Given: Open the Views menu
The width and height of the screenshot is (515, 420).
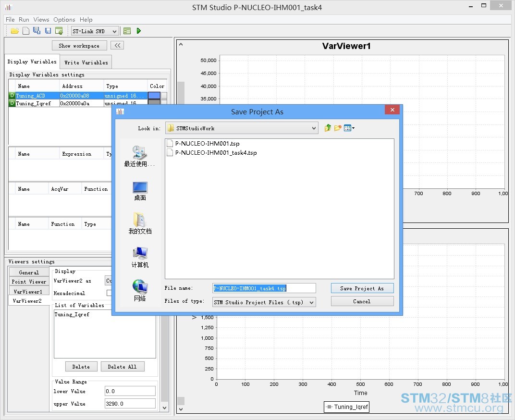Looking at the screenshot, I should (41, 19).
